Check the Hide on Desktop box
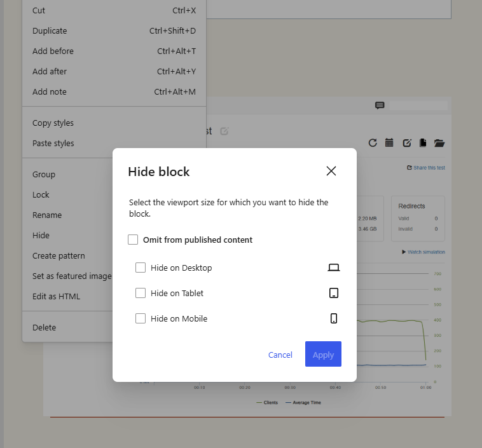Viewport: 482px width, 448px height. coord(141,268)
